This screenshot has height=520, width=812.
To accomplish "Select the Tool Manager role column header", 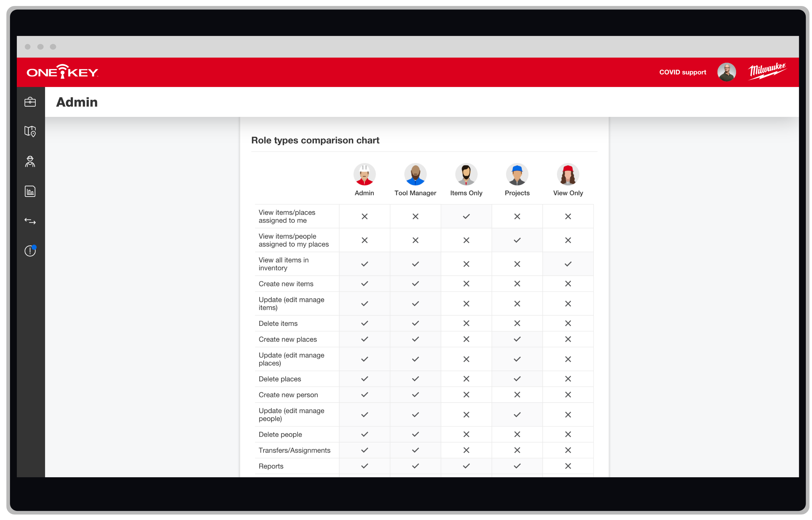I will (x=415, y=180).
